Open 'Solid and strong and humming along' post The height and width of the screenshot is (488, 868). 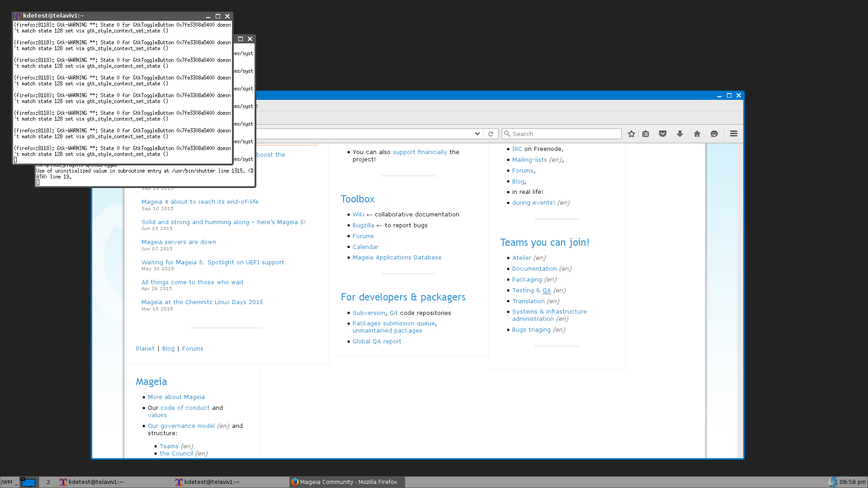[223, 222]
